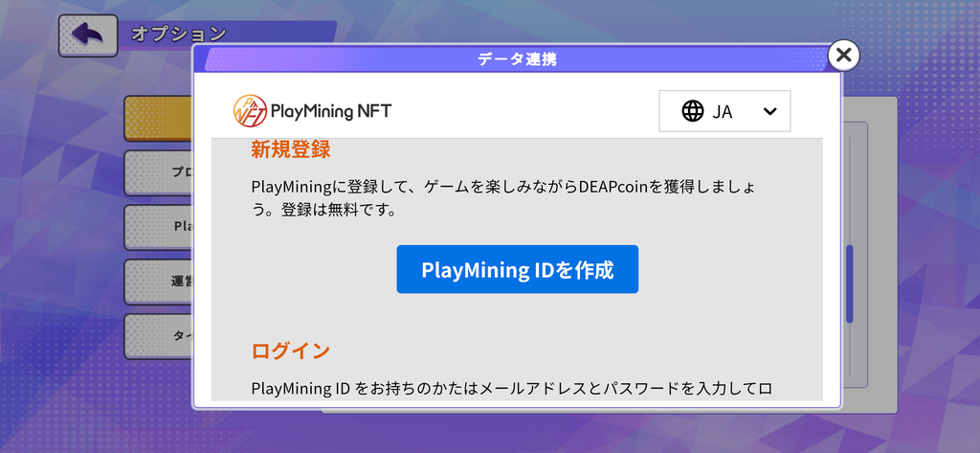Select the yellow highlighted option button
This screenshot has height=453, width=980.
click(x=158, y=118)
